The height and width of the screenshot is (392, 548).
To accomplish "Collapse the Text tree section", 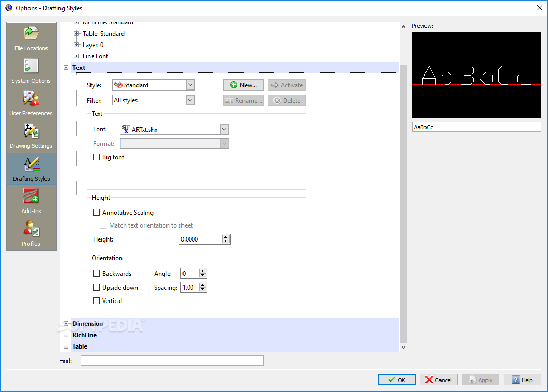I will click(66, 68).
